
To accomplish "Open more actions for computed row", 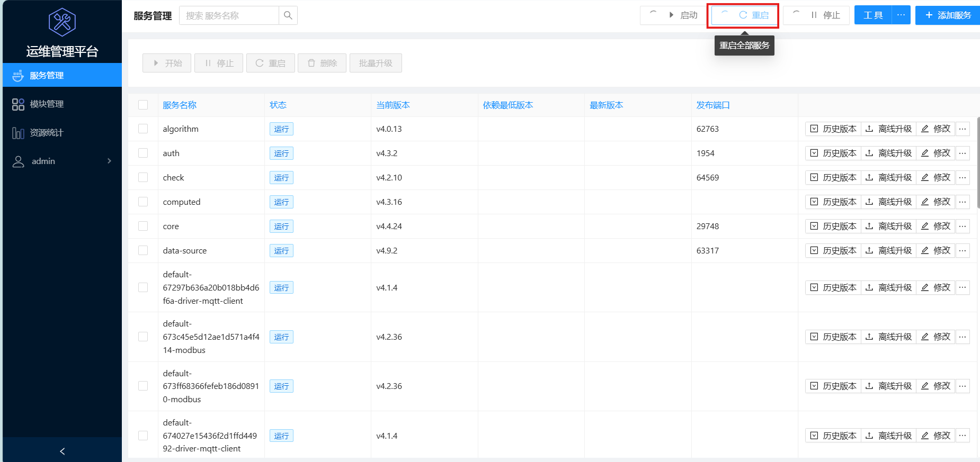I will coord(963,202).
